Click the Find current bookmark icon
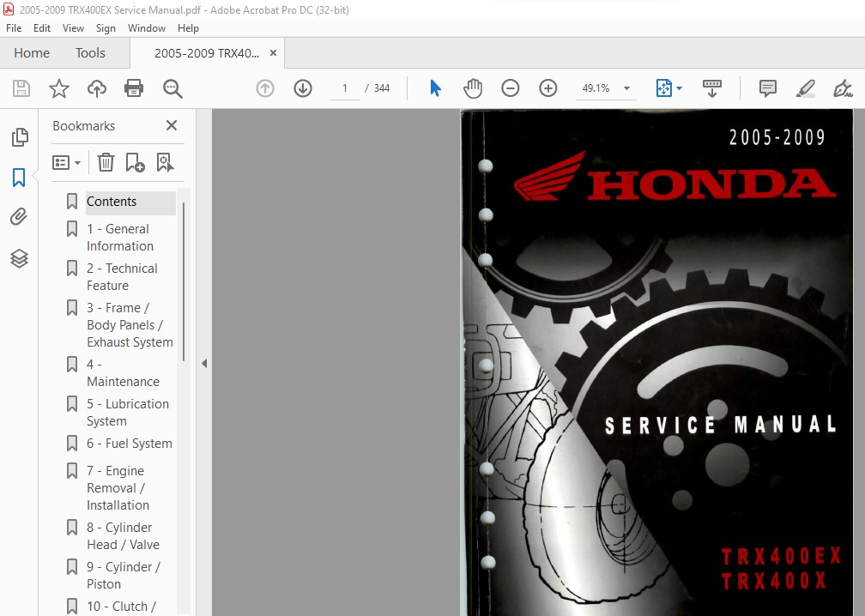 click(165, 163)
